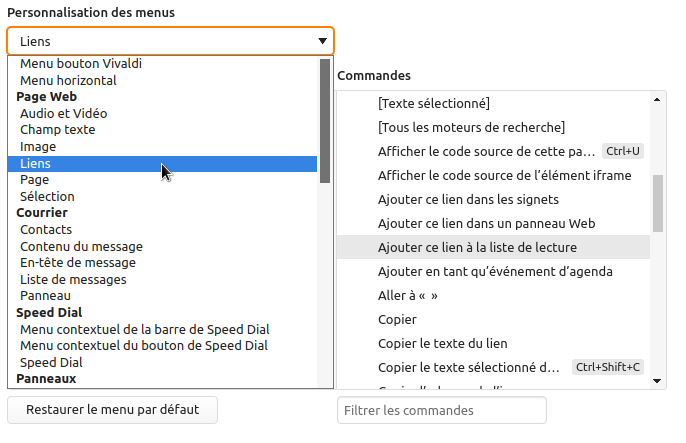Screen dimensions: 686x443
Task: Select "Audio et Vidéo" menu option
Action: click(63, 113)
